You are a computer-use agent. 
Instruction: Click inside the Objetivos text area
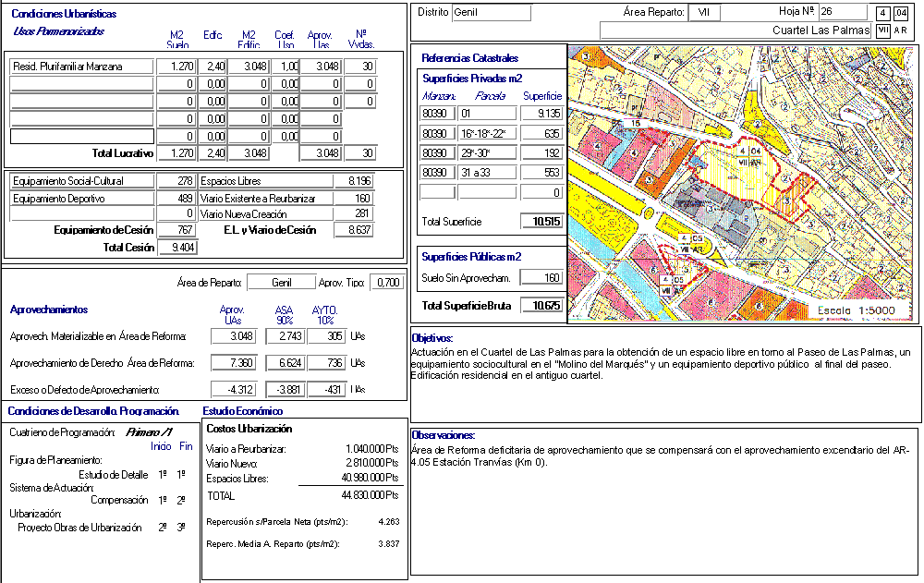[665, 379]
